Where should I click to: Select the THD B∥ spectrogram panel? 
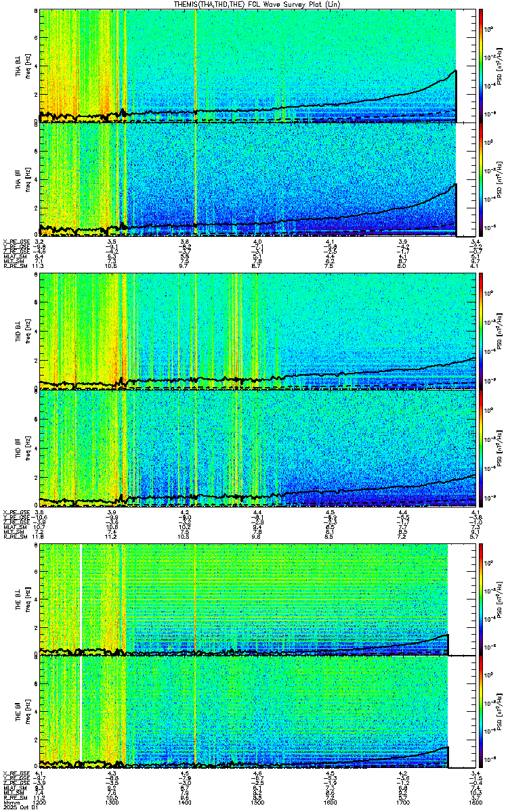tap(259, 449)
